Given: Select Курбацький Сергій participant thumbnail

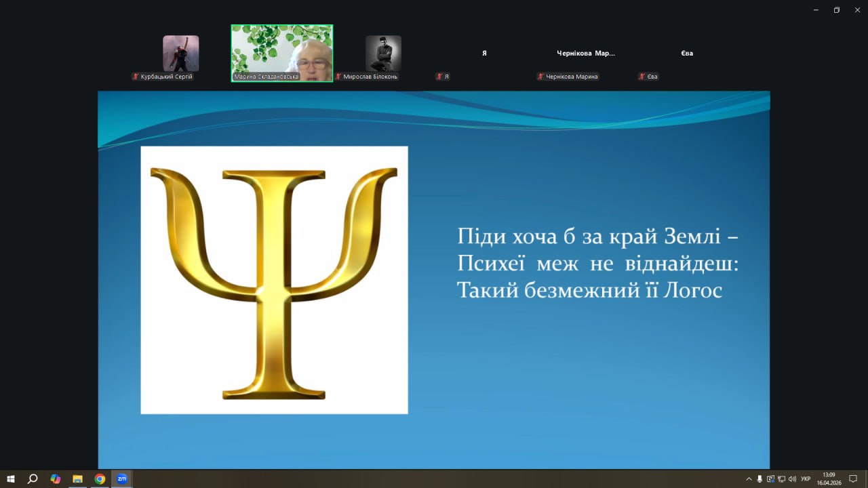Looking at the screenshot, I should coord(181,54).
